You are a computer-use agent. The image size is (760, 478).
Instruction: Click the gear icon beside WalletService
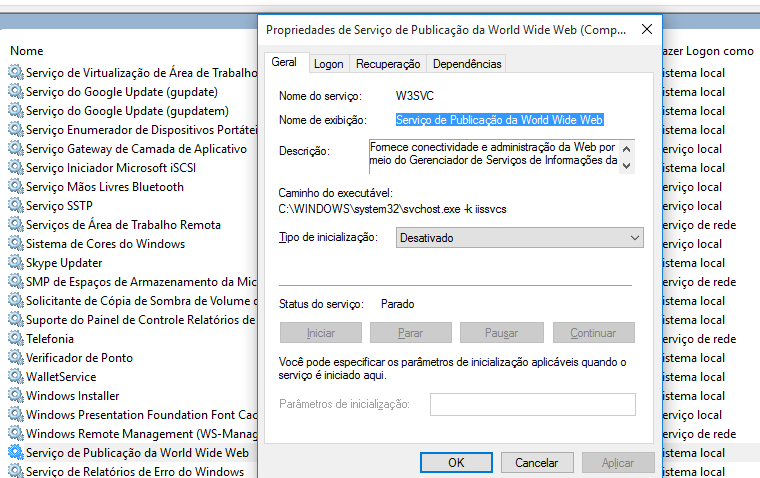tap(15, 377)
